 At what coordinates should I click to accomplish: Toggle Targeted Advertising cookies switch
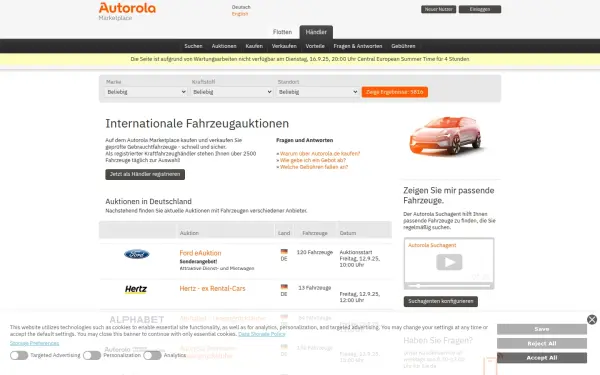coord(19,355)
